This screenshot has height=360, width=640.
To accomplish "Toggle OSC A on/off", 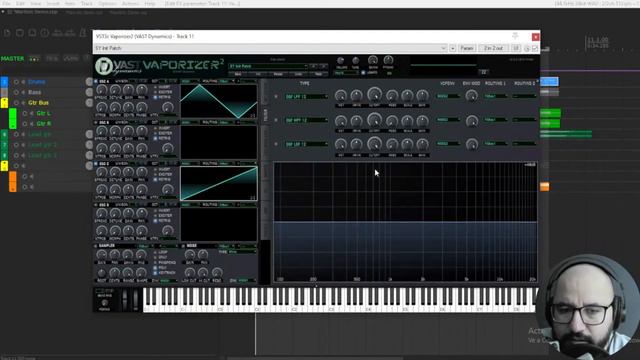I will [96, 81].
